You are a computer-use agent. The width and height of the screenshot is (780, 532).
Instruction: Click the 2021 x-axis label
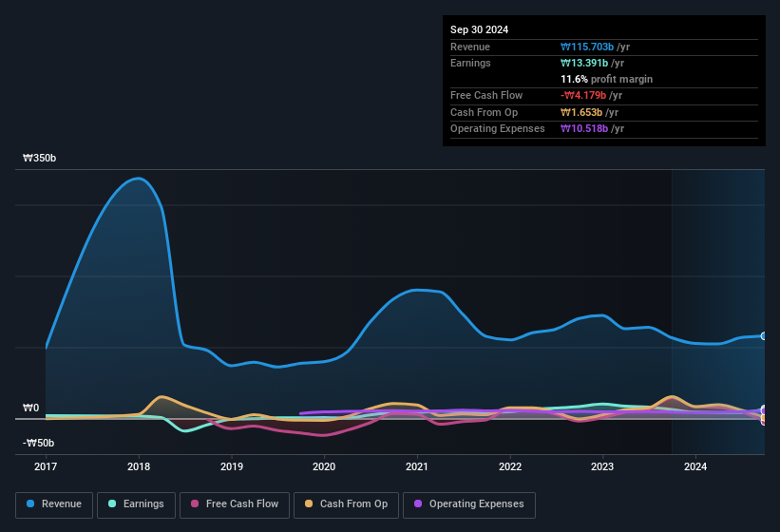point(417,466)
